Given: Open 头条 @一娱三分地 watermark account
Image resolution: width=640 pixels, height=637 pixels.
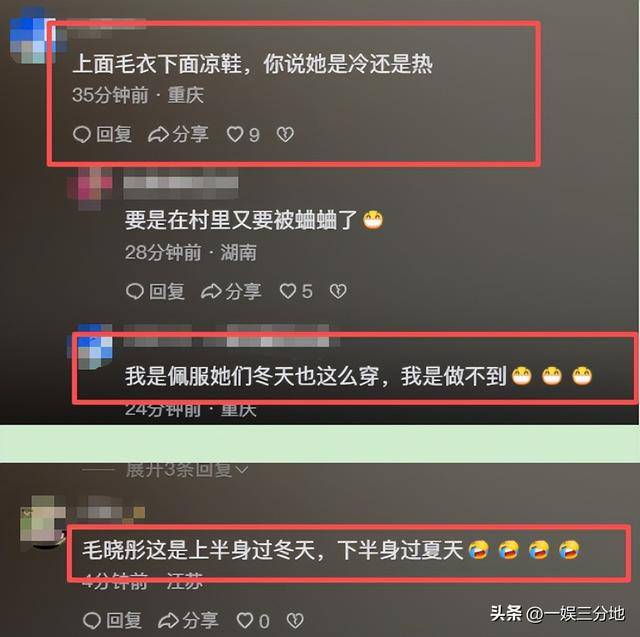Looking at the screenshot, I should click(557, 613).
